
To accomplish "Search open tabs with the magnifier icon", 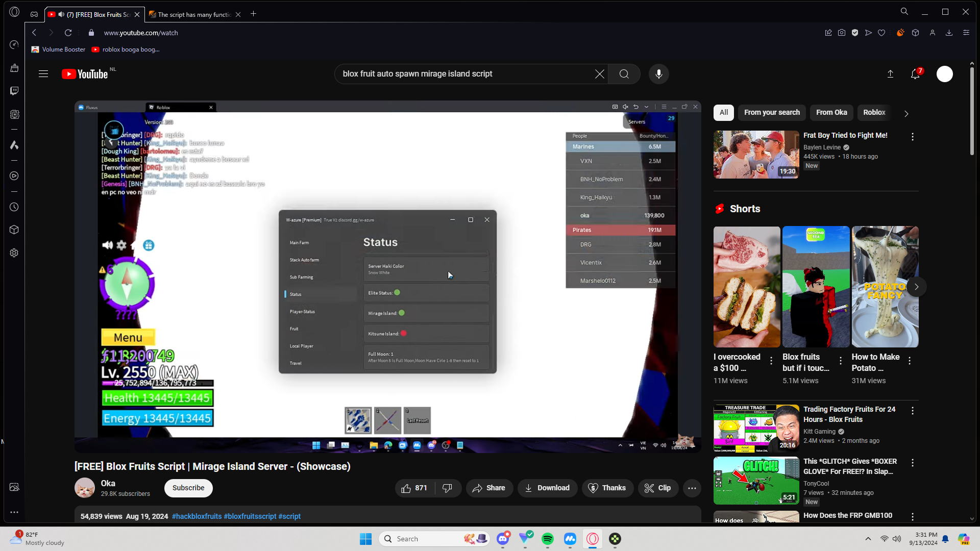I will coord(904,11).
